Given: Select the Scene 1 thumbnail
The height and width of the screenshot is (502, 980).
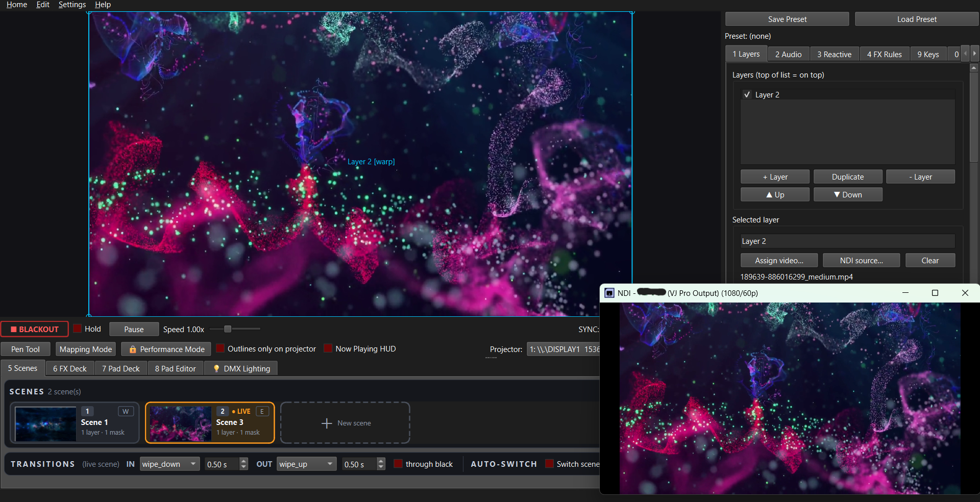Looking at the screenshot, I should coord(45,423).
